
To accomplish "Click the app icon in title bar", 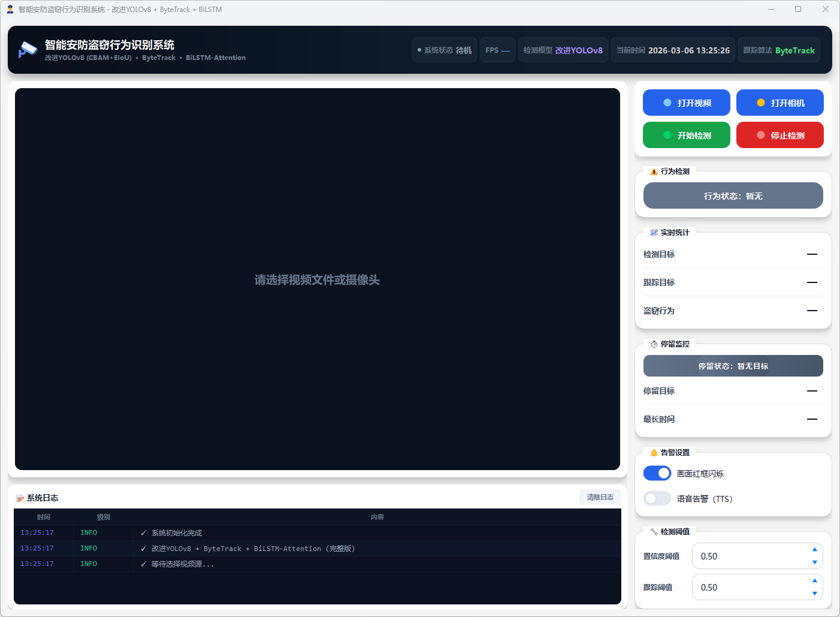I will 10,10.
